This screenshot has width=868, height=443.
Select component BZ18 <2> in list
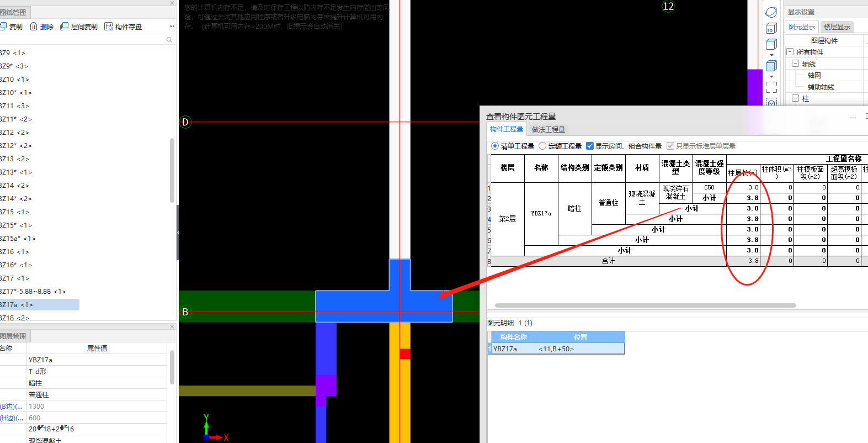click(x=15, y=318)
